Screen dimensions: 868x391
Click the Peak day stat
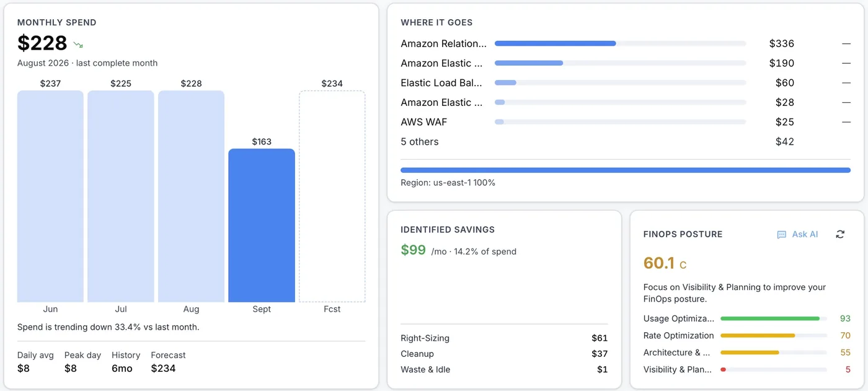click(x=82, y=362)
